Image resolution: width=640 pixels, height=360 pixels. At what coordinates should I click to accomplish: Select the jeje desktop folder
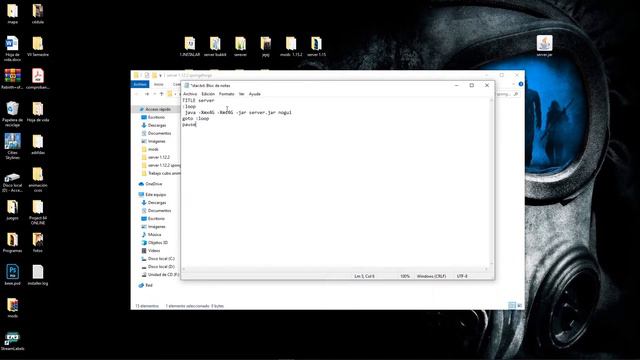tap(266, 46)
